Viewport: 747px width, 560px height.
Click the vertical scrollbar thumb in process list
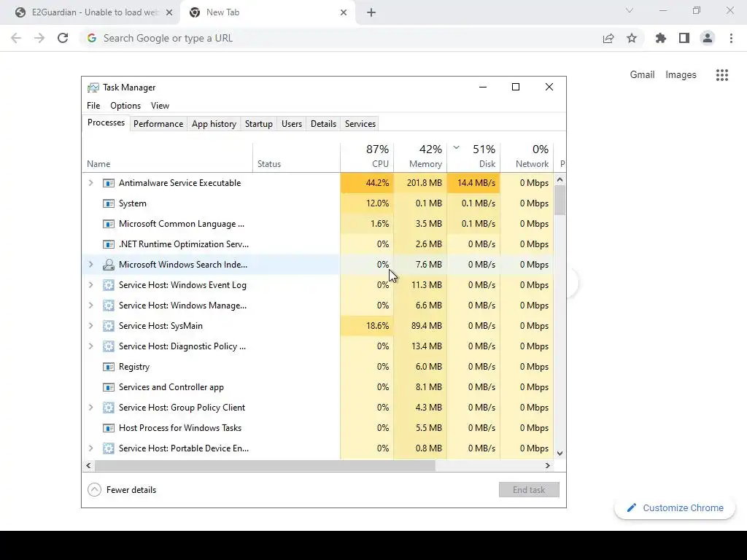(x=560, y=200)
